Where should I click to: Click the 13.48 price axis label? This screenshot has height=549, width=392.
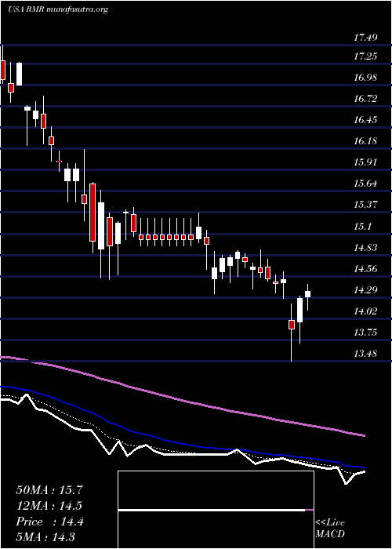365,354
